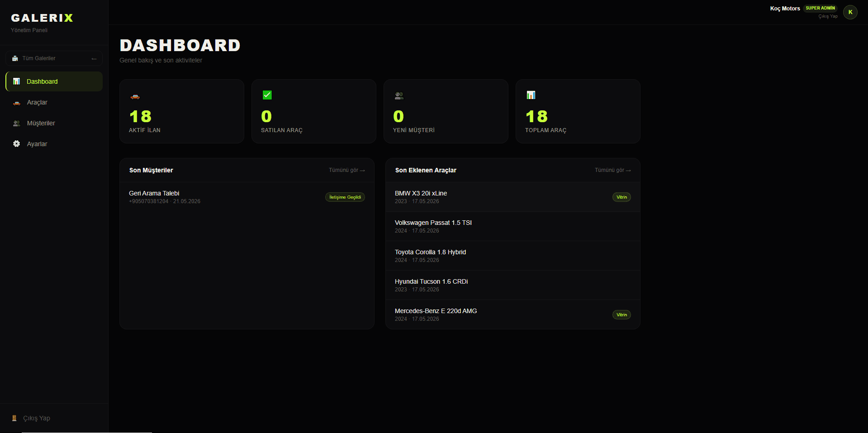Viewport: 868px width, 433px height.
Task: Click the GALERIX logo
Action: pyautogui.click(x=42, y=18)
